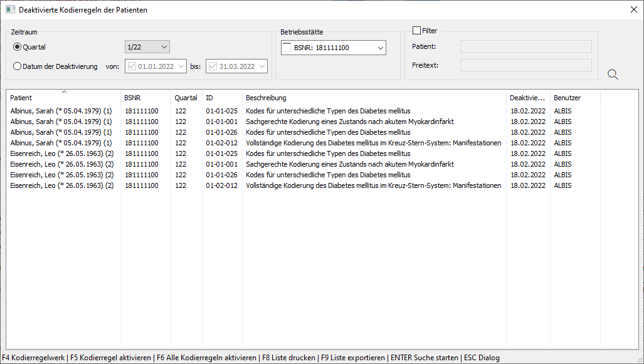644x364 pixels.
Task: Select Eisenreich, Leo row with ID 01-01-025
Action: click(303, 153)
